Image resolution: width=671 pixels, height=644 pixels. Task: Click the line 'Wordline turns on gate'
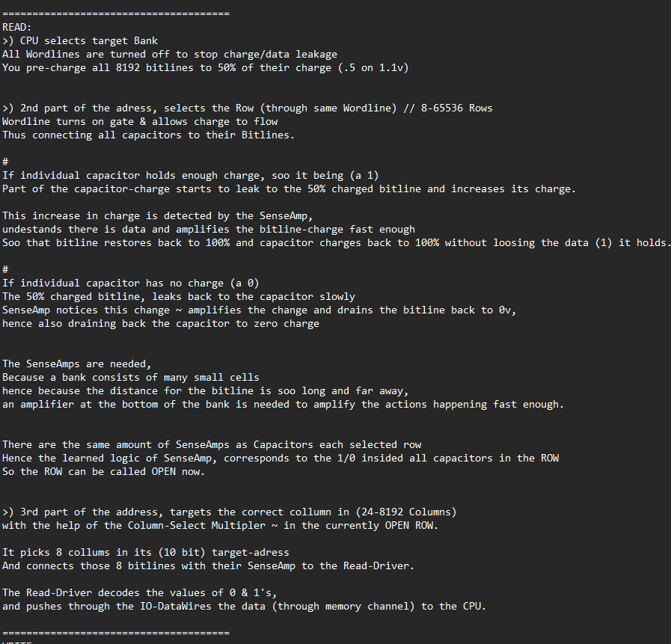[x=140, y=121]
